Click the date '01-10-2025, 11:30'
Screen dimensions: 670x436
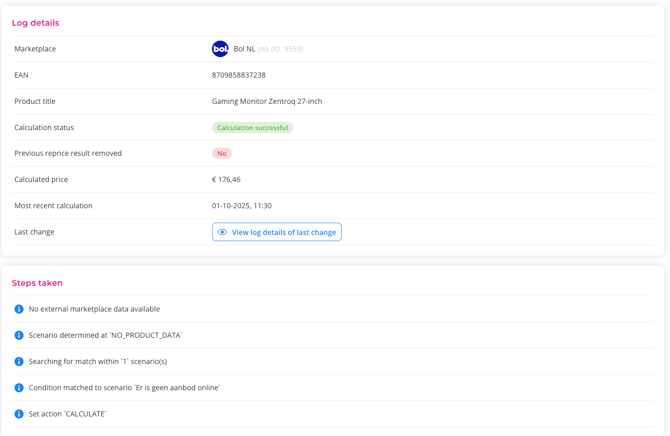pos(242,206)
